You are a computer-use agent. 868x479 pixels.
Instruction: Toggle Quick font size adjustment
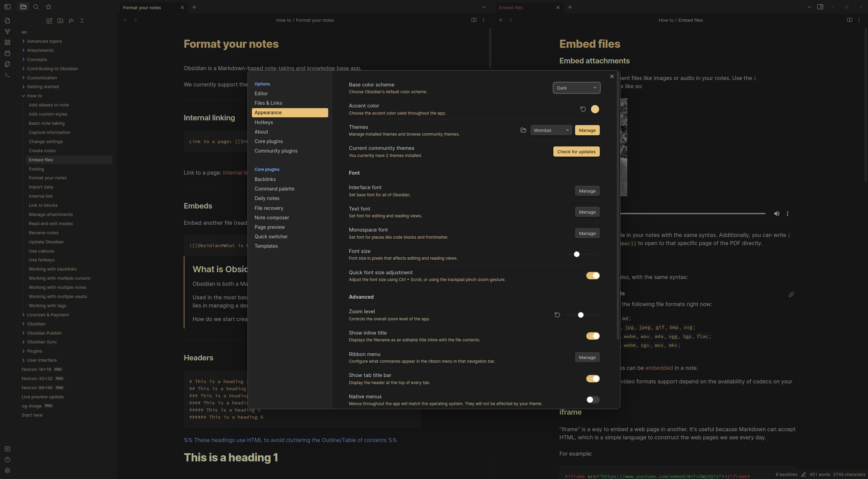pyautogui.click(x=593, y=276)
